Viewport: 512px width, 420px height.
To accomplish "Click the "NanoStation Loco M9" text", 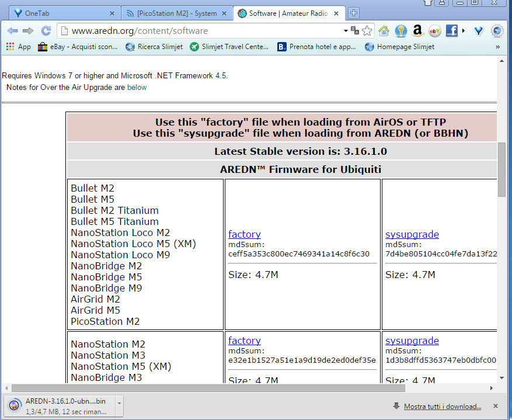I will tap(120, 255).
